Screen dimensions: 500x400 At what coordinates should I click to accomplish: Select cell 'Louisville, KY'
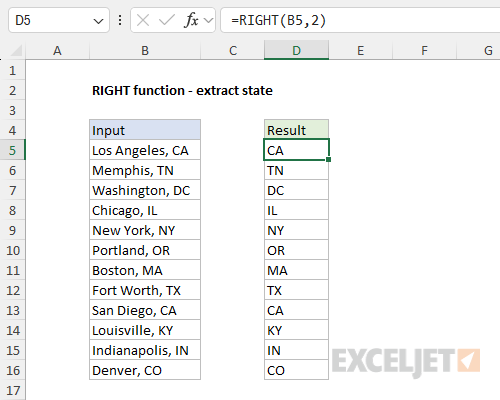point(145,330)
